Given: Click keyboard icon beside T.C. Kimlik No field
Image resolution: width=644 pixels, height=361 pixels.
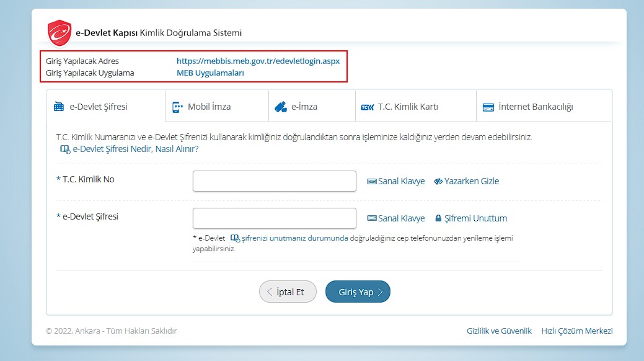Looking at the screenshot, I should coord(372,182).
